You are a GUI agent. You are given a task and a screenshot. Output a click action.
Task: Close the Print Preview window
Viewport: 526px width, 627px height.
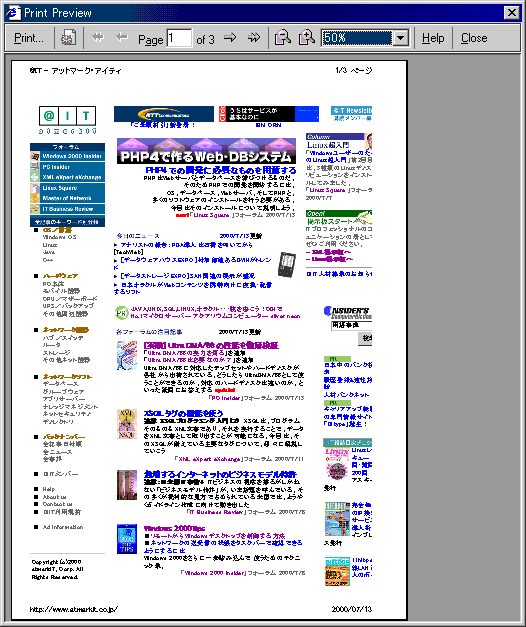pyautogui.click(x=512, y=13)
